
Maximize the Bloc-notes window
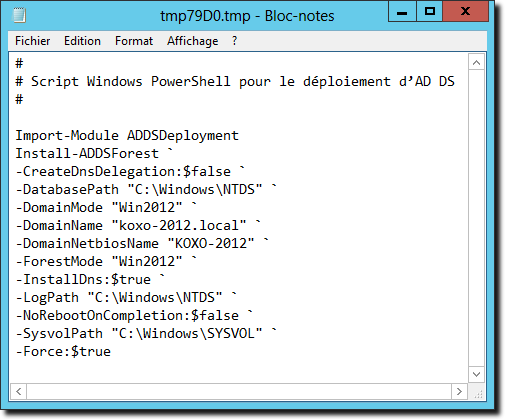tap(429, 12)
